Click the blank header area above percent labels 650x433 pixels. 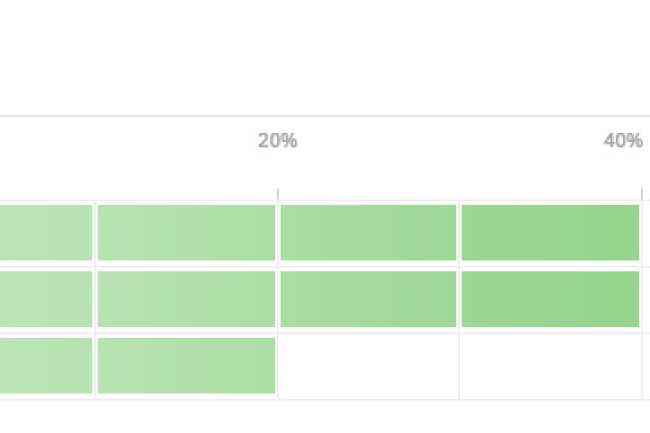click(325, 58)
